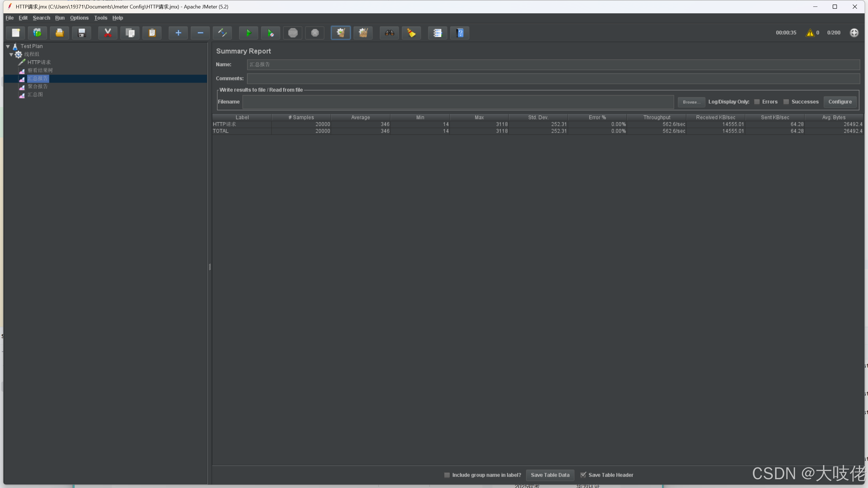Click the Toggle expand/collapse toolbar icon
The image size is (868, 488).
coord(222,33)
